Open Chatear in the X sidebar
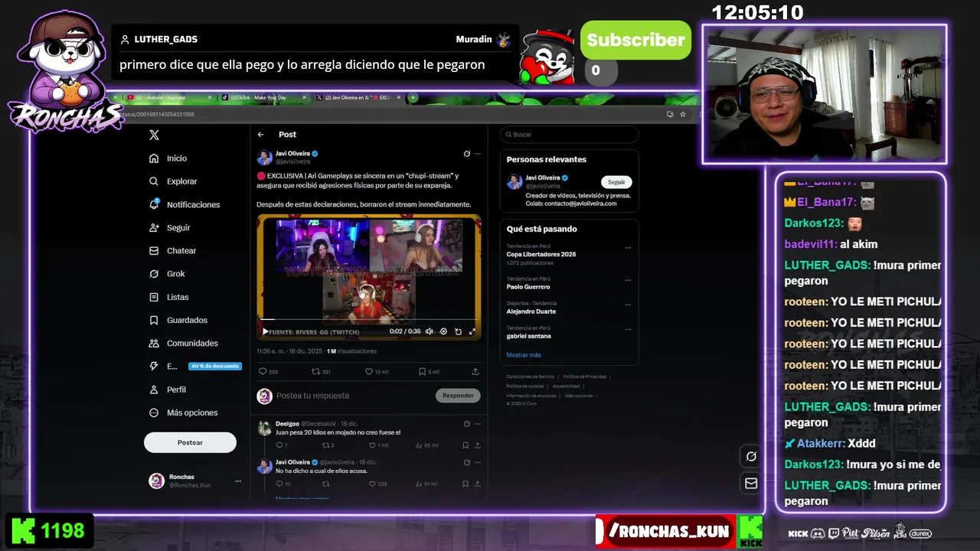The width and height of the screenshot is (980, 551). [173, 250]
